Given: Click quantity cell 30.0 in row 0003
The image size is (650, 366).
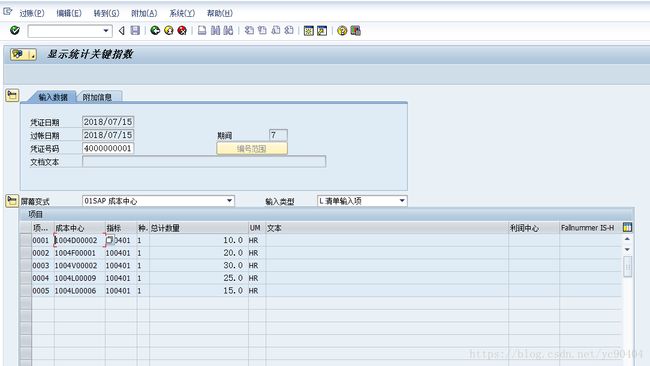Looking at the screenshot, I should pos(198,265).
